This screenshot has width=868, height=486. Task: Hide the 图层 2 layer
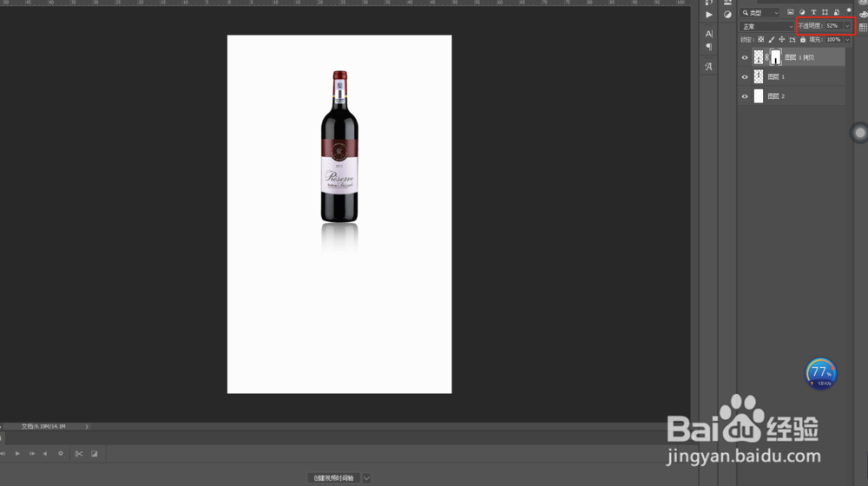tap(745, 96)
